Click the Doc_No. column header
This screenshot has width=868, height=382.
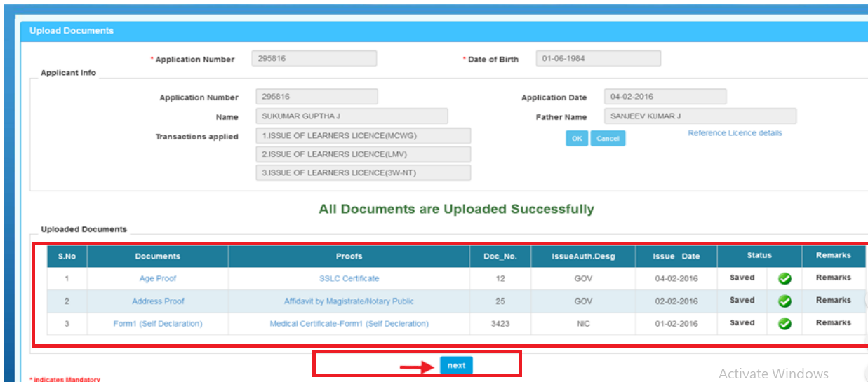pos(500,257)
